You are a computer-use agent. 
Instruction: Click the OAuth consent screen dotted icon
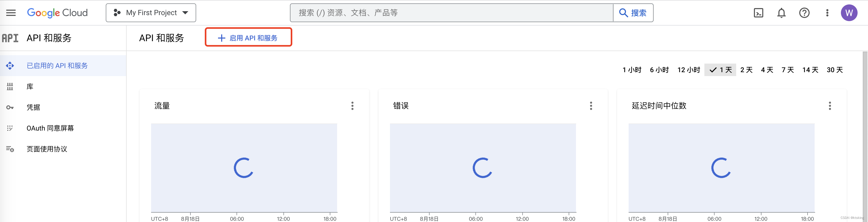(10, 128)
